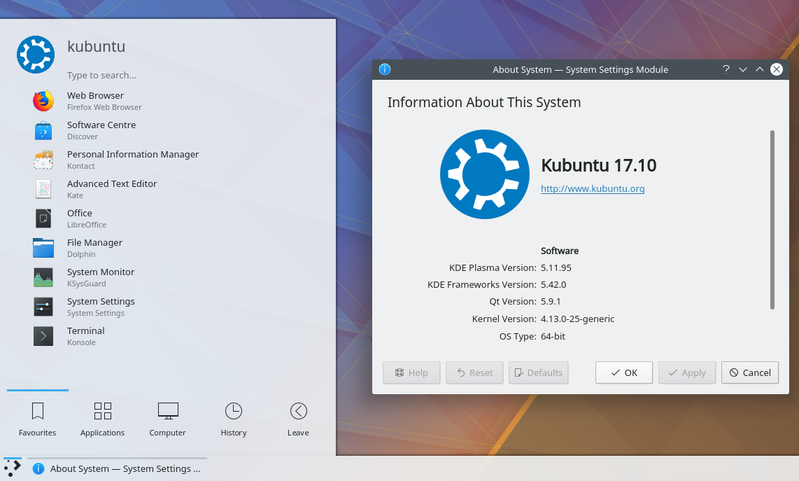The width and height of the screenshot is (799, 481).
Task: Select About System taskbar entry
Action: [x=118, y=468]
